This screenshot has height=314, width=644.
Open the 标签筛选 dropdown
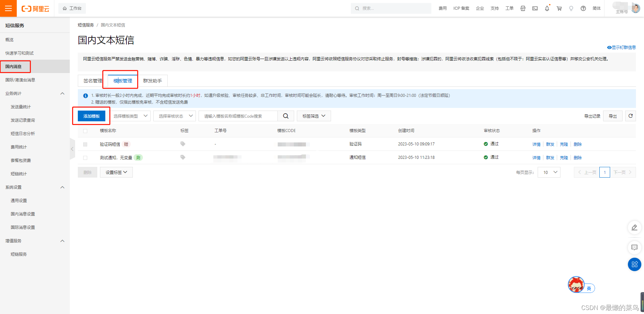click(x=313, y=116)
